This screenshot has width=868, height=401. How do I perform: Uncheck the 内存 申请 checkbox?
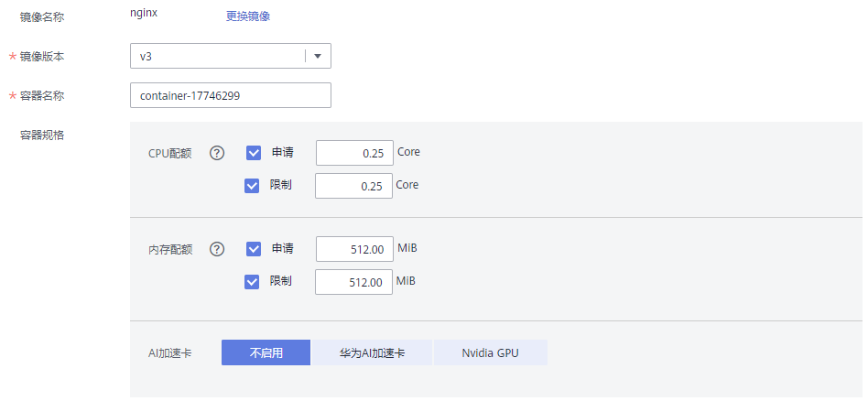tap(254, 249)
